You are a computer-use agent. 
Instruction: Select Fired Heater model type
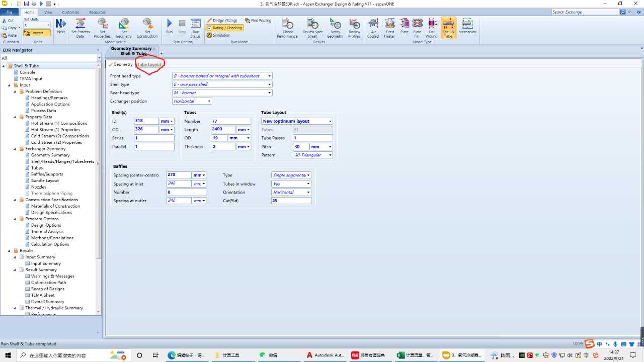click(390, 28)
